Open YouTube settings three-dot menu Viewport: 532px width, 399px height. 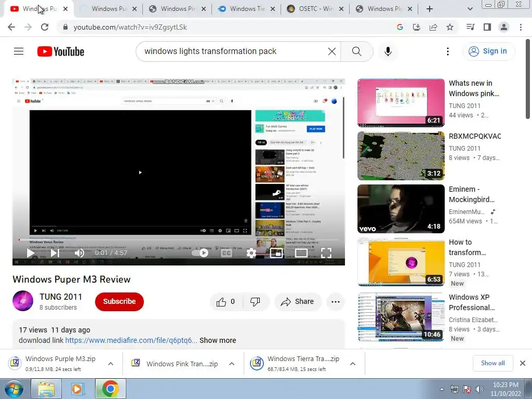click(447, 51)
